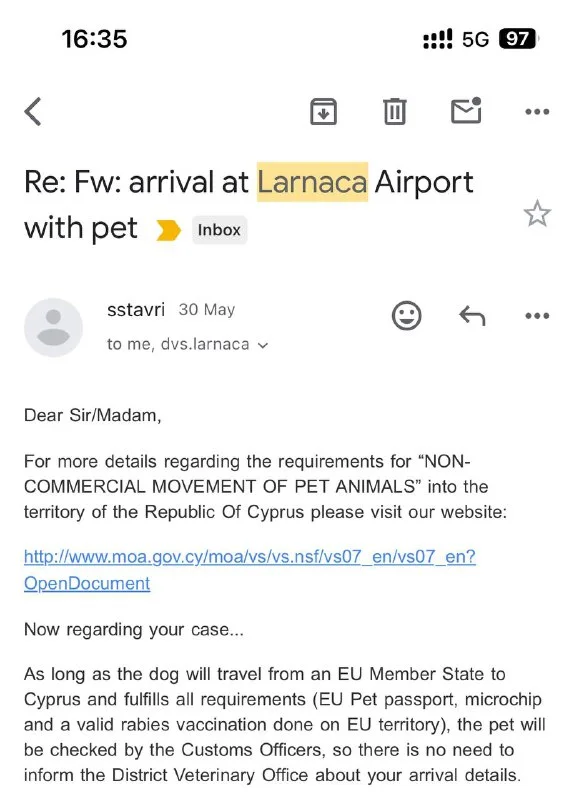The height and width of the screenshot is (800, 579).
Task: Tap the battery 97 indicator
Action: (x=518, y=39)
